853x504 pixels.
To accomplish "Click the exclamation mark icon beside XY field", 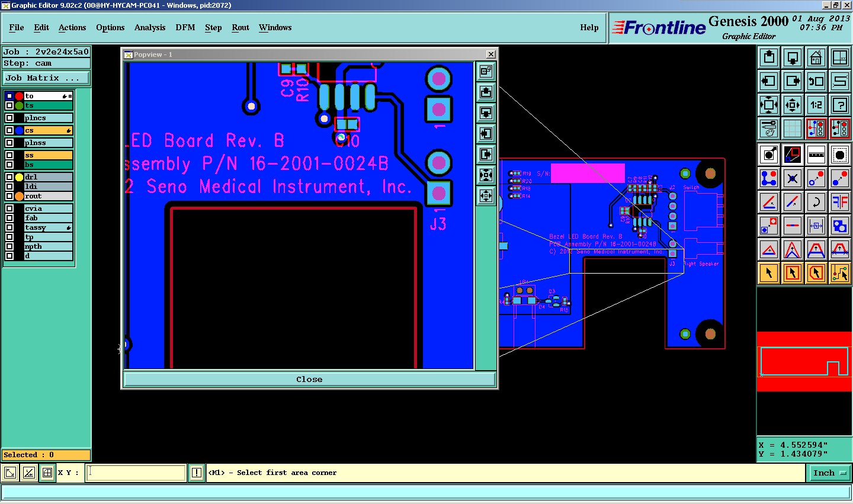I will click(197, 473).
